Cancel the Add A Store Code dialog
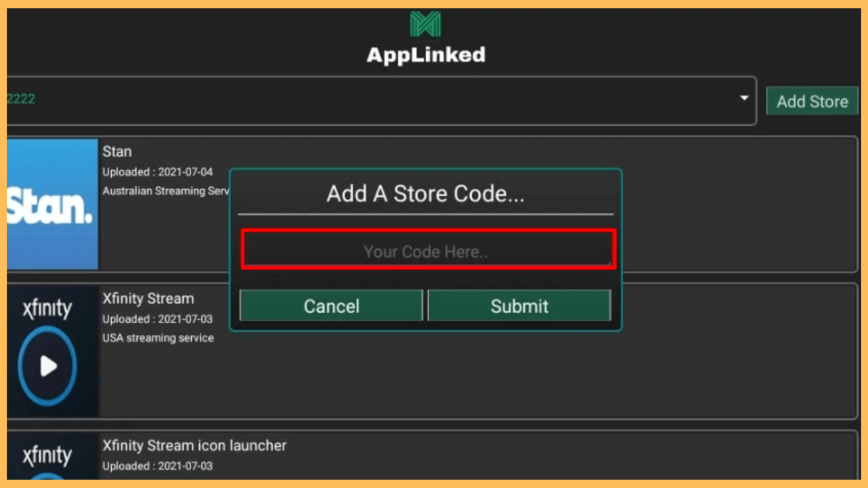 point(330,306)
